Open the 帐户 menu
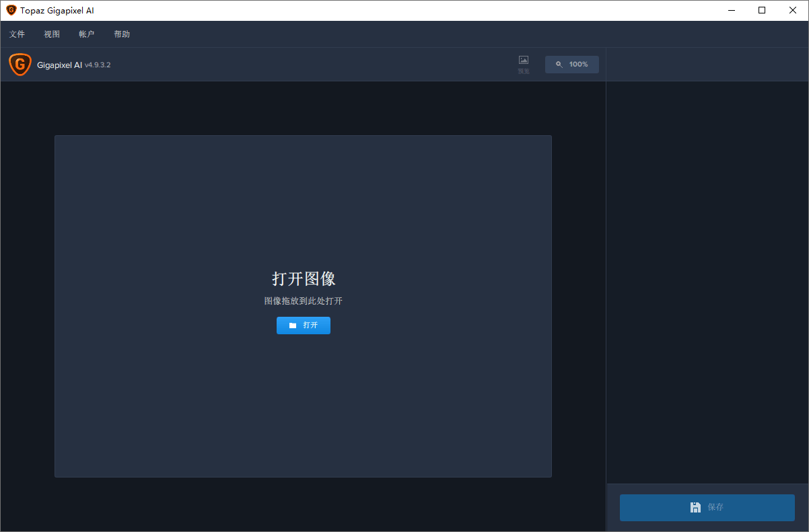 pyautogui.click(x=86, y=33)
